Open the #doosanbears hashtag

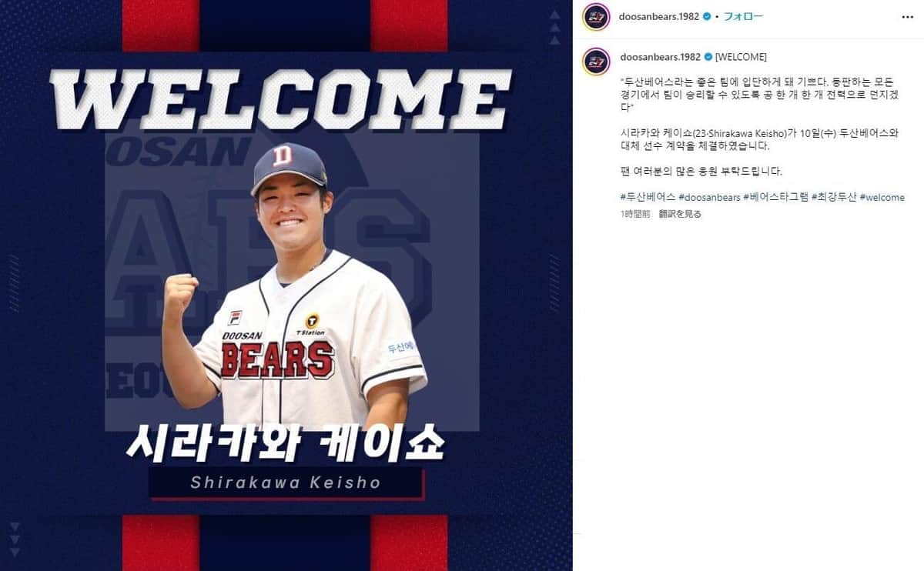[709, 197]
